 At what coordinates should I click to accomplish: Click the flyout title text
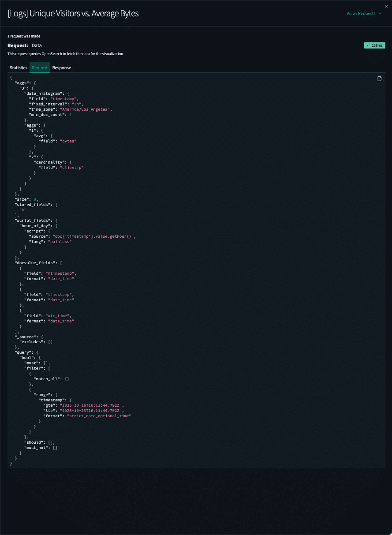coord(73,14)
